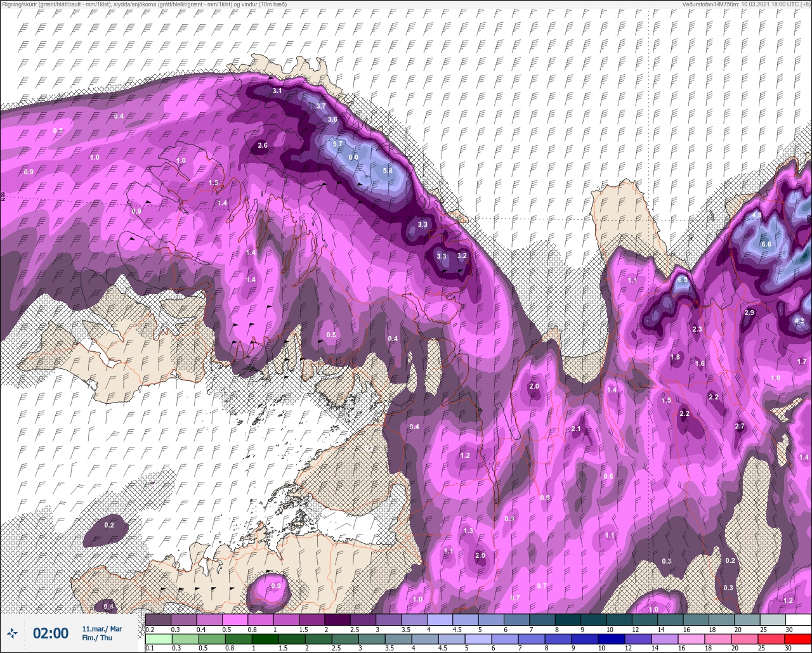Image resolution: width=812 pixels, height=653 pixels.
Task: Click the '6.6' precipitation value on the map
Action: click(766, 244)
